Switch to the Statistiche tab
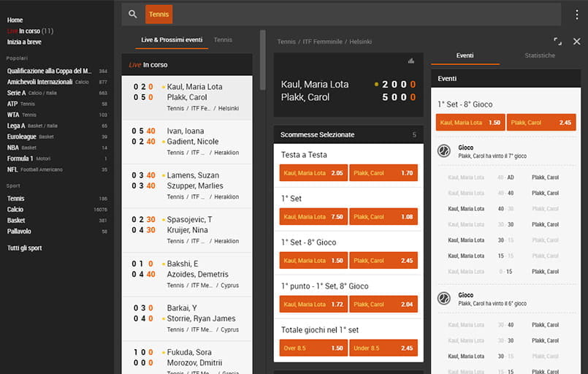The height and width of the screenshot is (374, 588). 540,56
